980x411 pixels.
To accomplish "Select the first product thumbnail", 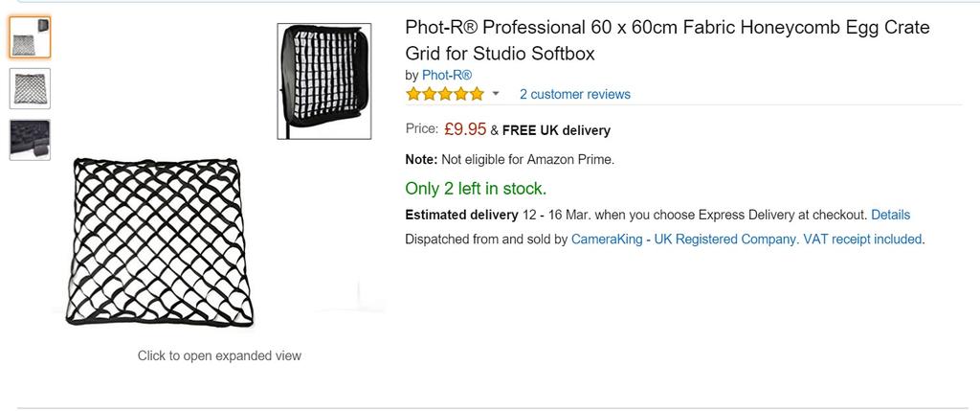I will click(29, 36).
